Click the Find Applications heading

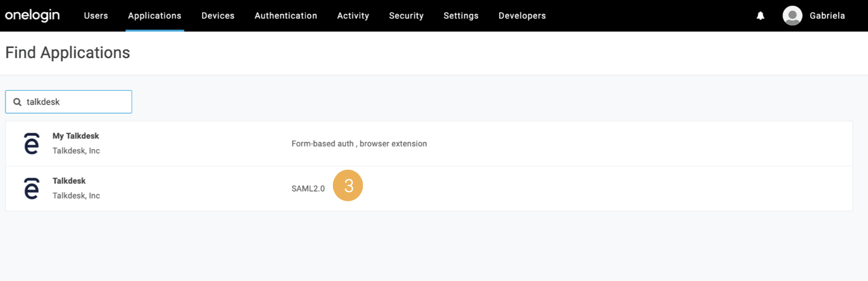pos(68,53)
